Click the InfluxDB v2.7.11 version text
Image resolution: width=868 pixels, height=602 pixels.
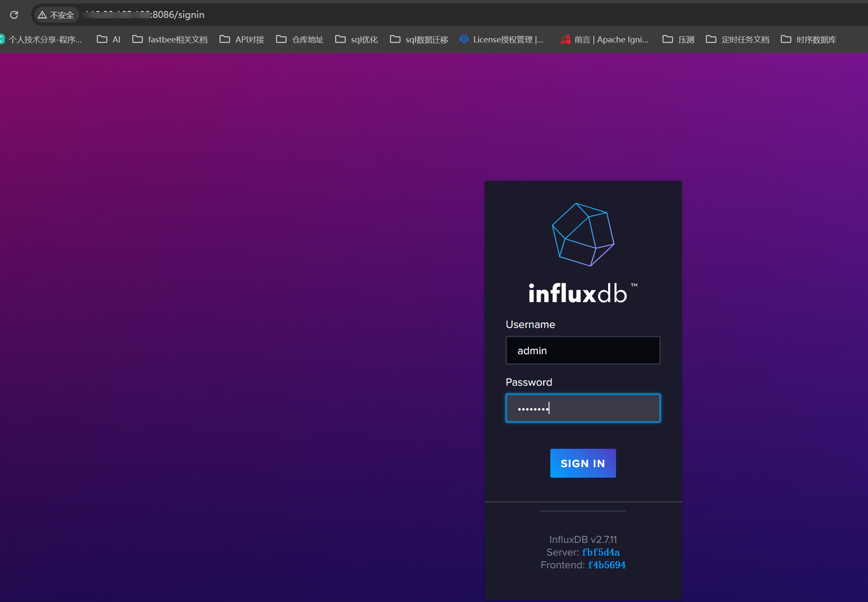(583, 539)
